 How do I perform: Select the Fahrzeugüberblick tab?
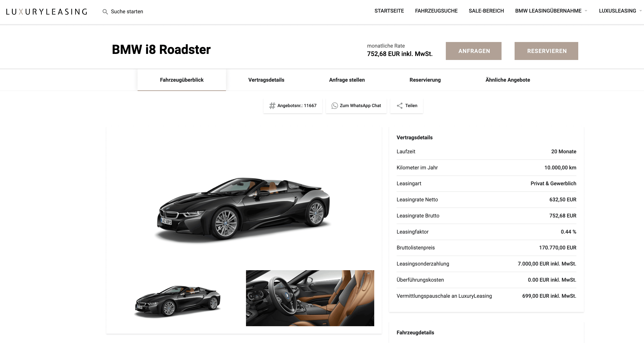click(x=182, y=80)
